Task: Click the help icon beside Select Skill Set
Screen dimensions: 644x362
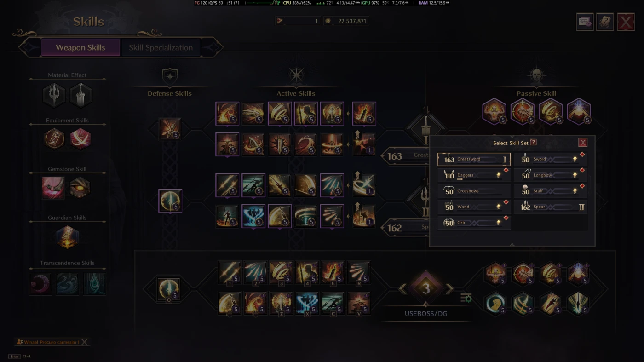Action: (533, 143)
